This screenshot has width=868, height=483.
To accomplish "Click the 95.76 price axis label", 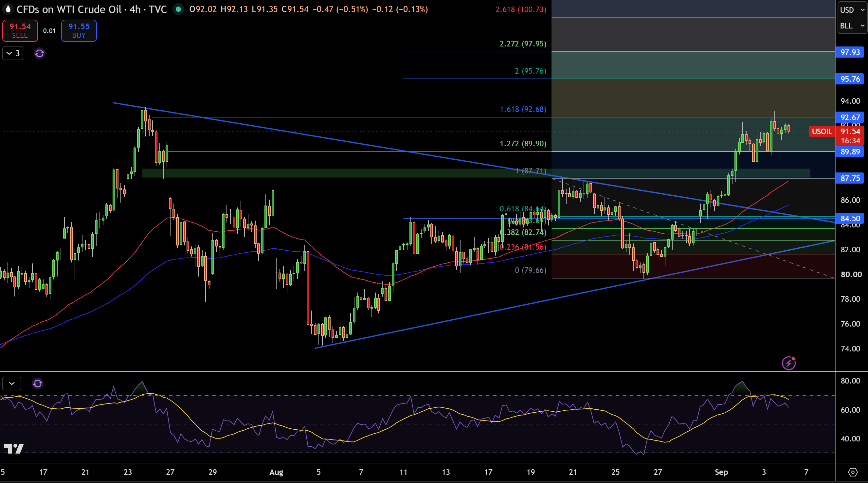I will (850, 79).
